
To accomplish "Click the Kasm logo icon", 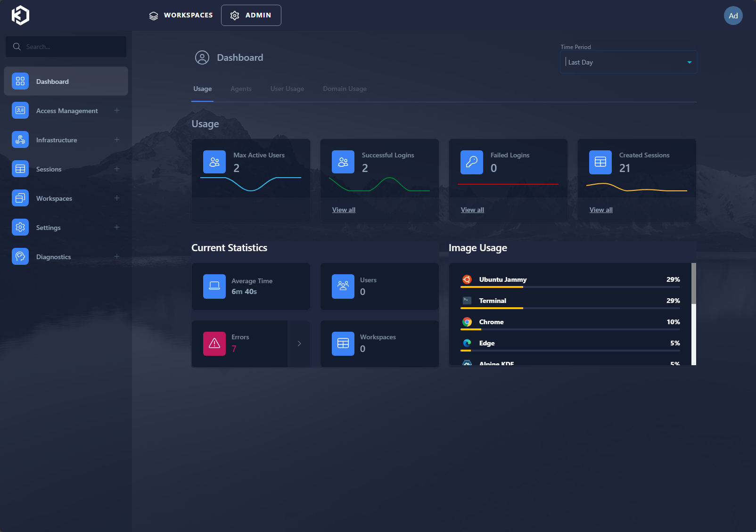I will pos(20,15).
